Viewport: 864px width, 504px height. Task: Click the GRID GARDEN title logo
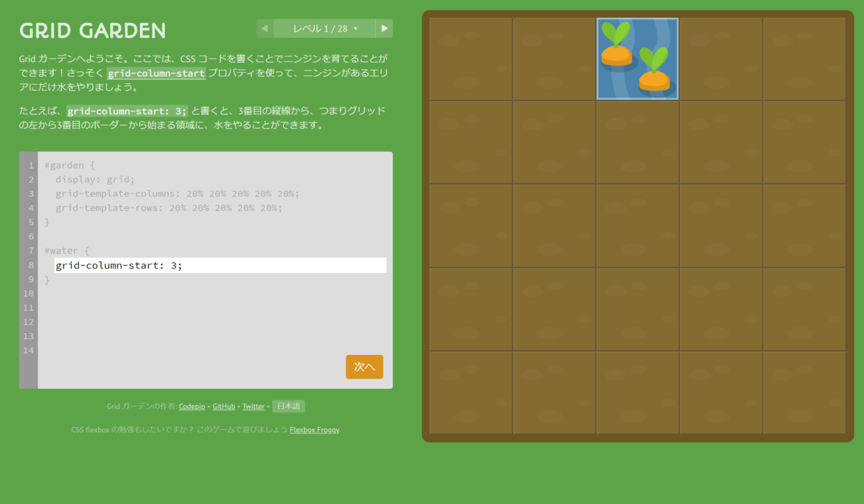(91, 30)
